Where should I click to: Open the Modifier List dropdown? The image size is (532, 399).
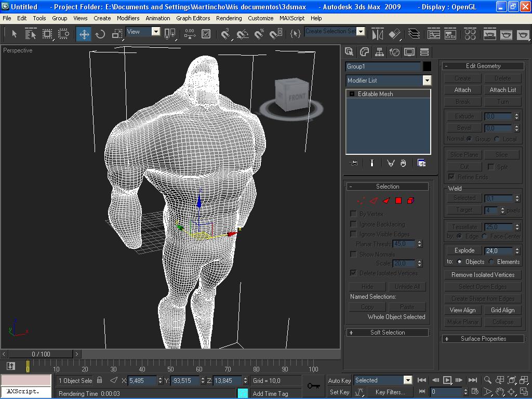tap(427, 81)
